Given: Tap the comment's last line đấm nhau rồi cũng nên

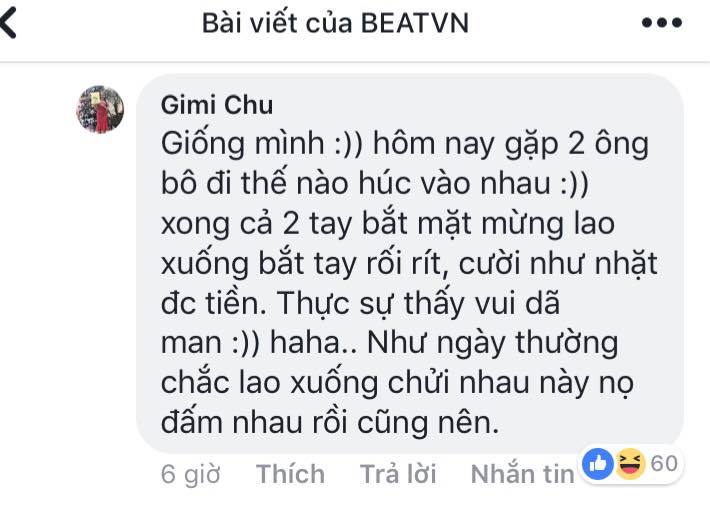Looking at the screenshot, I should [330, 423].
